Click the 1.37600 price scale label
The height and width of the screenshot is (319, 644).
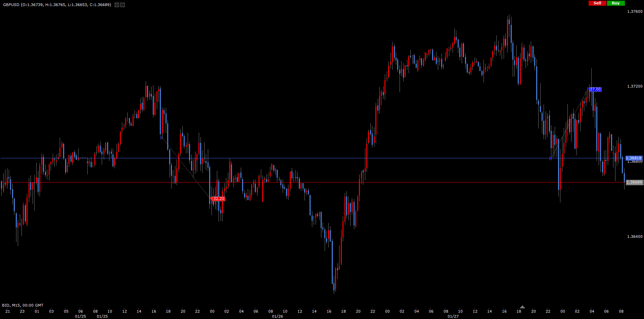[635, 11]
